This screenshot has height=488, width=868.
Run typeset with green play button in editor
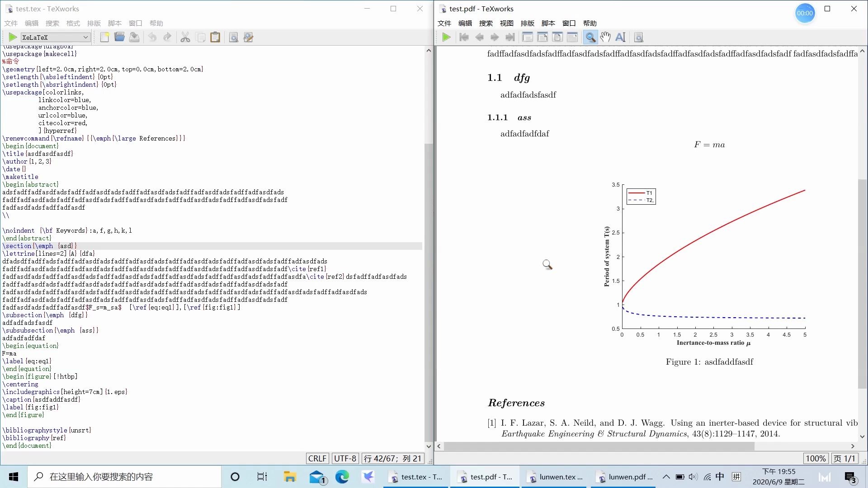[x=13, y=38]
